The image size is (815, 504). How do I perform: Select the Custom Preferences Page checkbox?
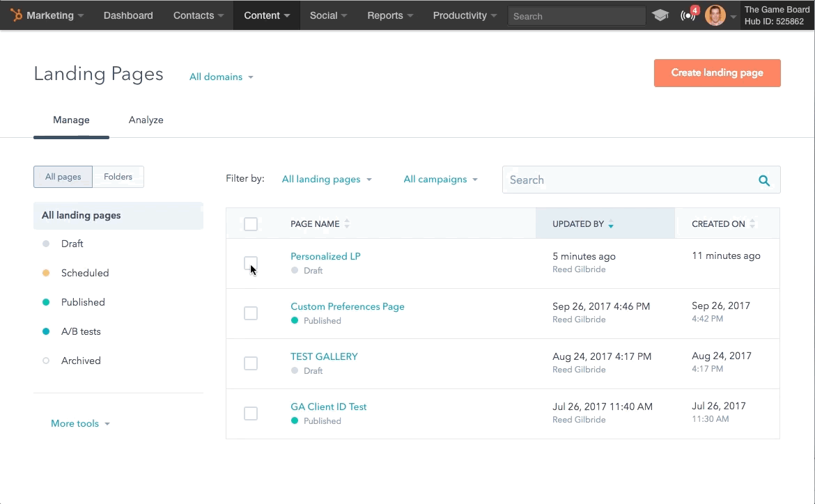251,313
